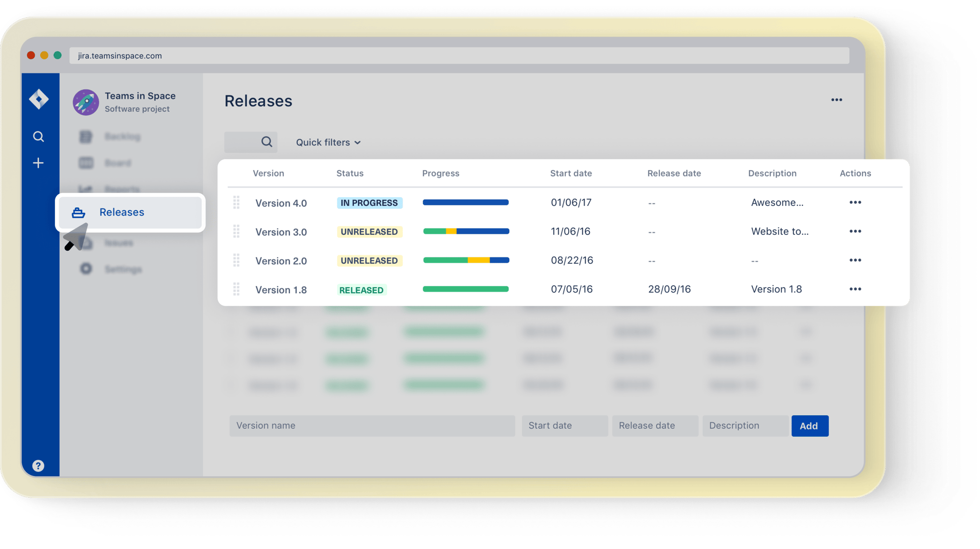This screenshot has width=980, height=549.
Task: Click the magnifier in releases search box
Action: [267, 142]
